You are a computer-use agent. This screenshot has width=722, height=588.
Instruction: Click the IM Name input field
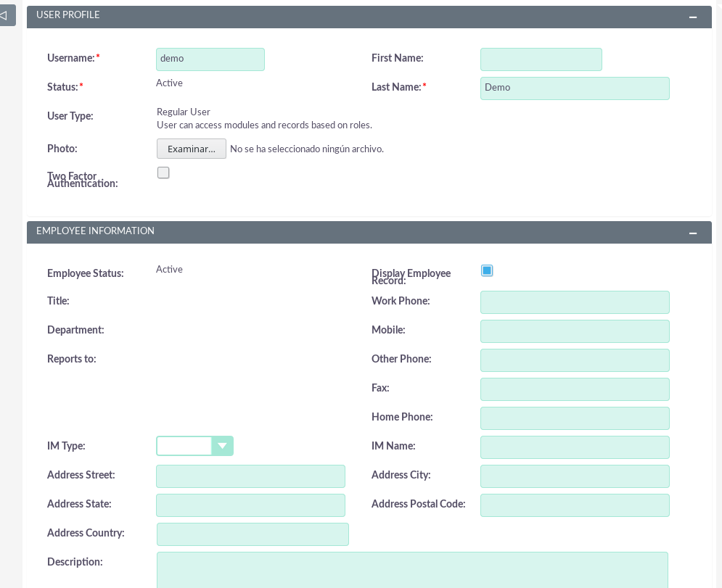click(574, 447)
